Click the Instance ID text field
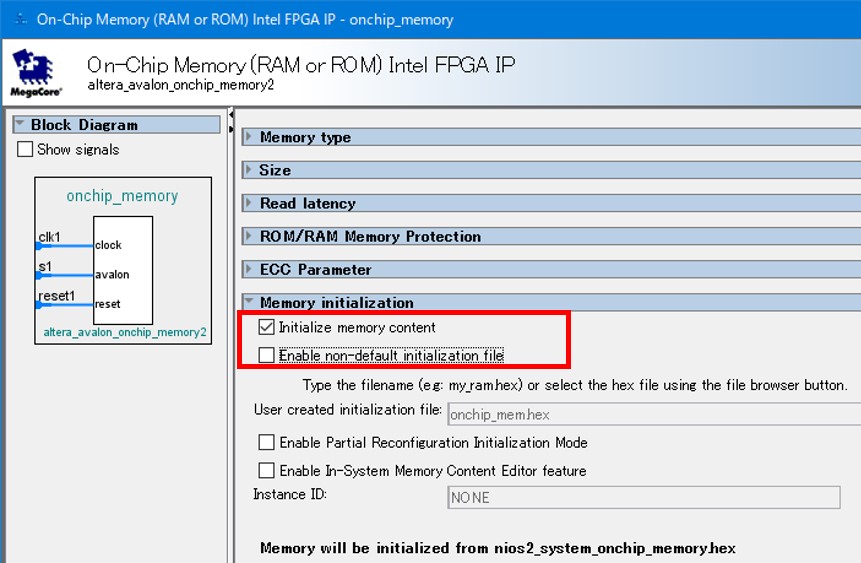 (x=643, y=497)
